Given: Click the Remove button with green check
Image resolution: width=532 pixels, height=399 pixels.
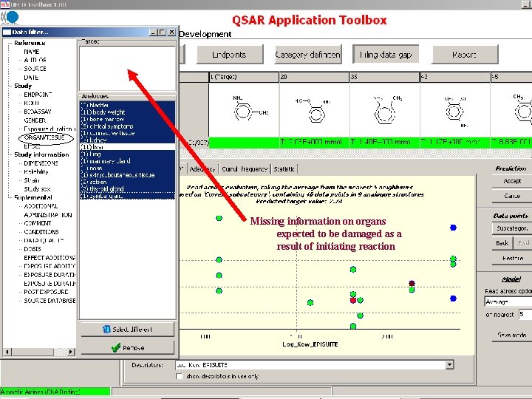Looking at the screenshot, I should point(128,348).
